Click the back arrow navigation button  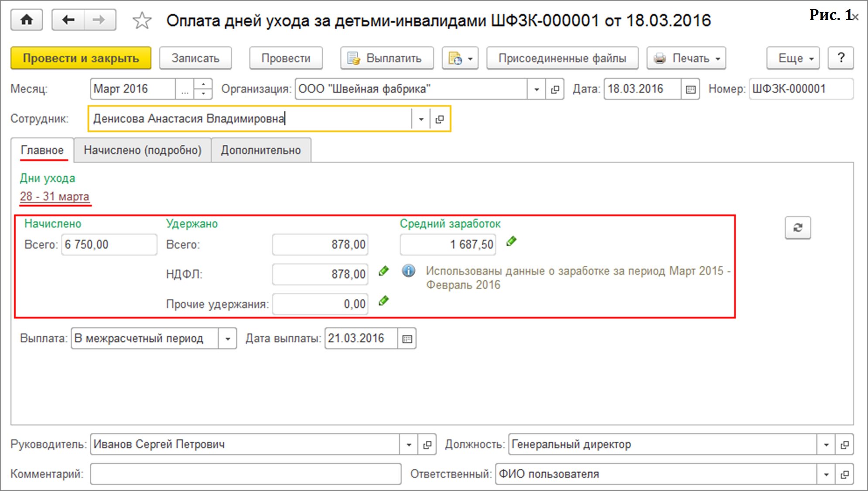click(x=68, y=20)
